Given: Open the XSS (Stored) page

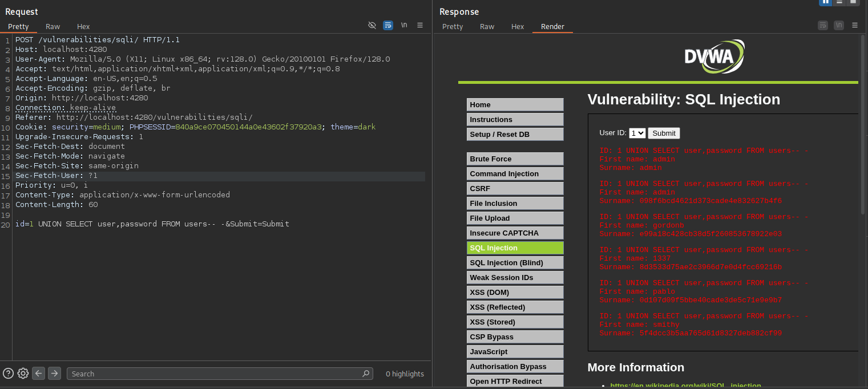Looking at the screenshot, I should [x=515, y=322].
